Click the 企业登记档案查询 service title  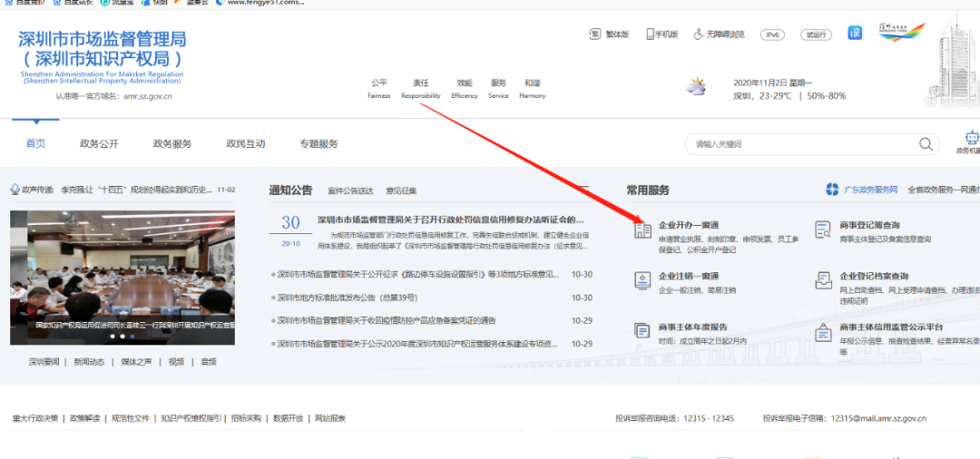(875, 276)
